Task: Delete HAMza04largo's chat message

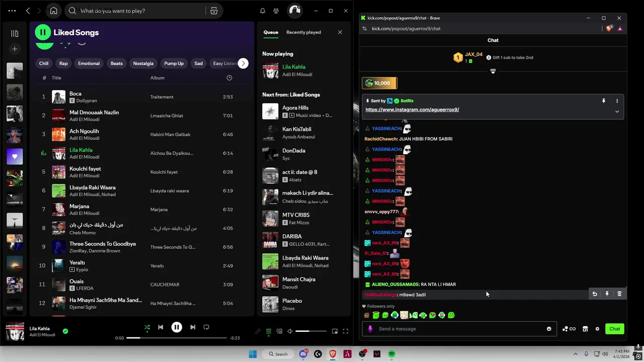Action: [x=619, y=294]
